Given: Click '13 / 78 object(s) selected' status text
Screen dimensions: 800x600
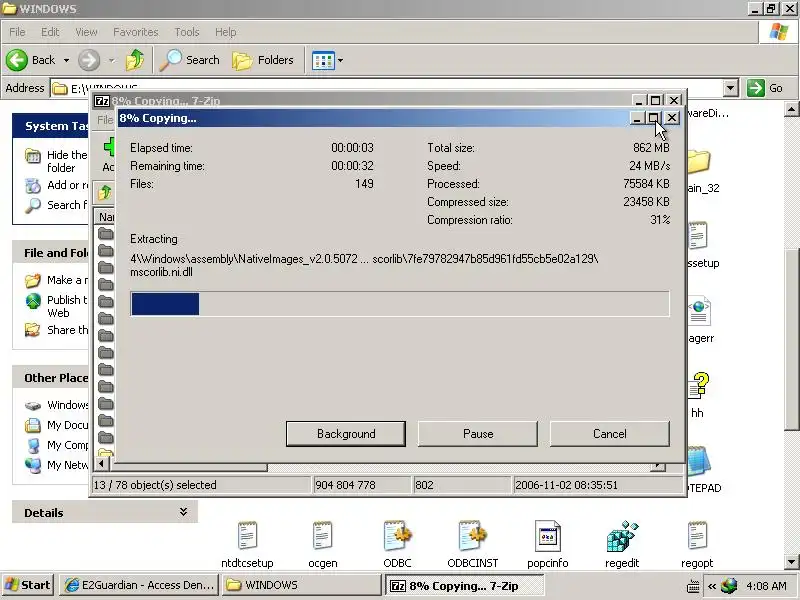Looking at the screenshot, I should tap(155, 485).
